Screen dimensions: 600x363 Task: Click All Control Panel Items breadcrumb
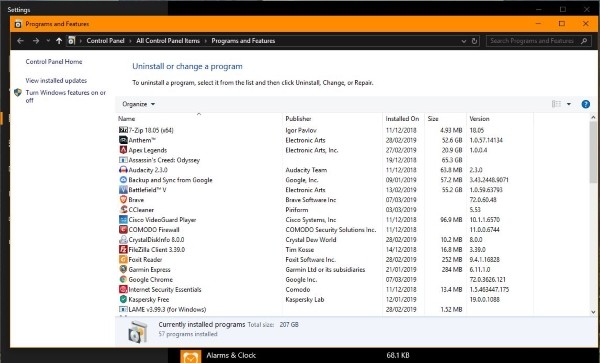pos(168,41)
